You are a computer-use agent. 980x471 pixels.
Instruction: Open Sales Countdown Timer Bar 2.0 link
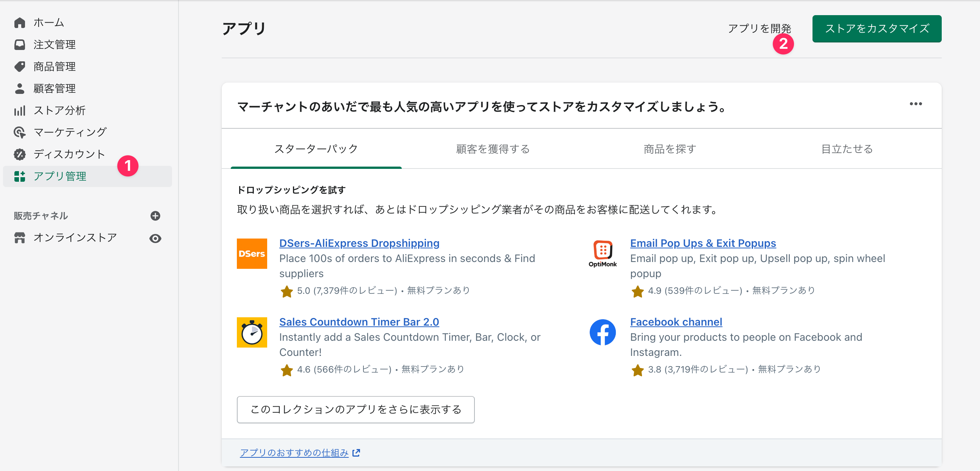[x=359, y=322]
